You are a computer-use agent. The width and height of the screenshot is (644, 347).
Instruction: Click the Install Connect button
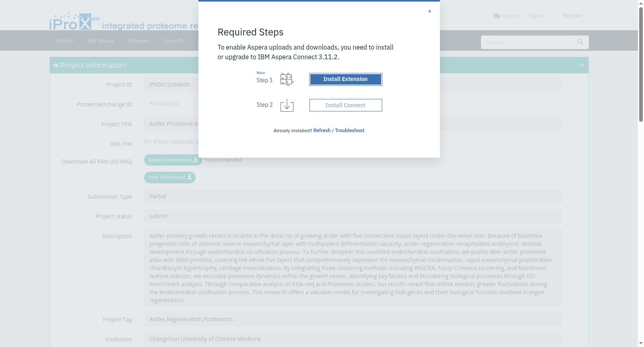[x=345, y=105]
